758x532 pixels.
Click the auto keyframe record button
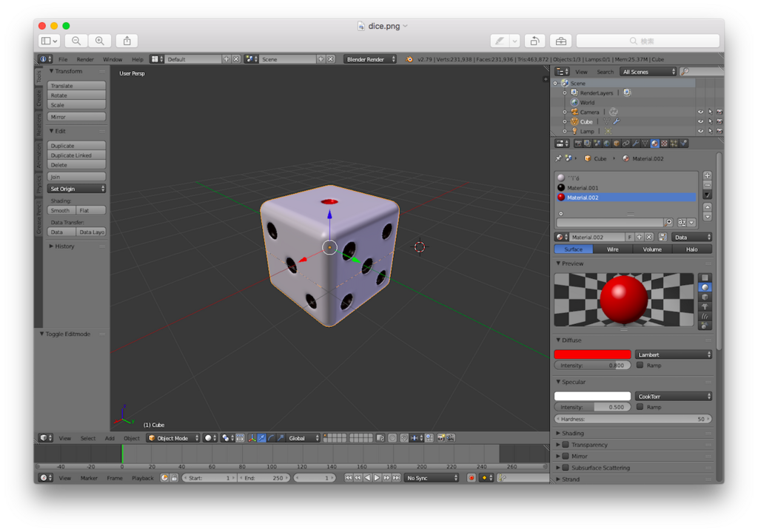pyautogui.click(x=472, y=478)
